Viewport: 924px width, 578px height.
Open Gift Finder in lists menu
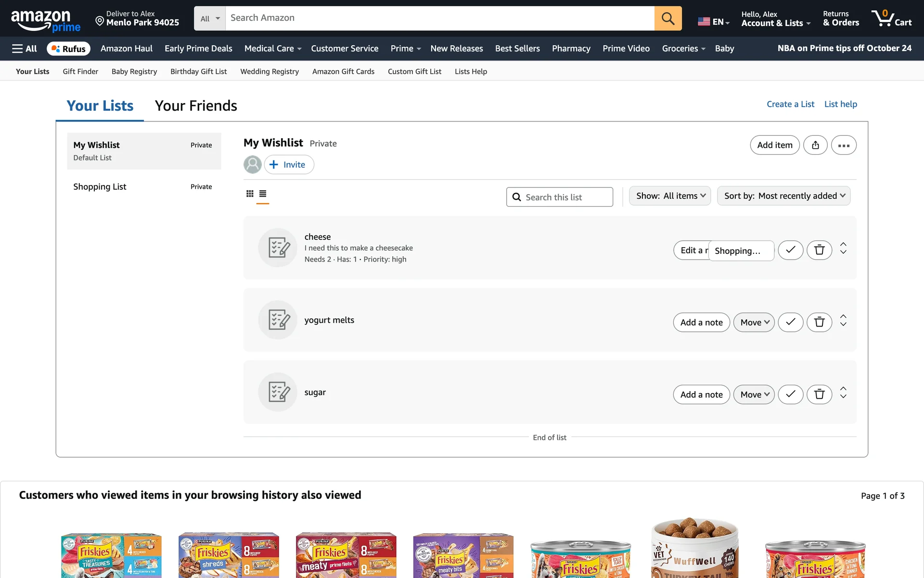(x=80, y=71)
